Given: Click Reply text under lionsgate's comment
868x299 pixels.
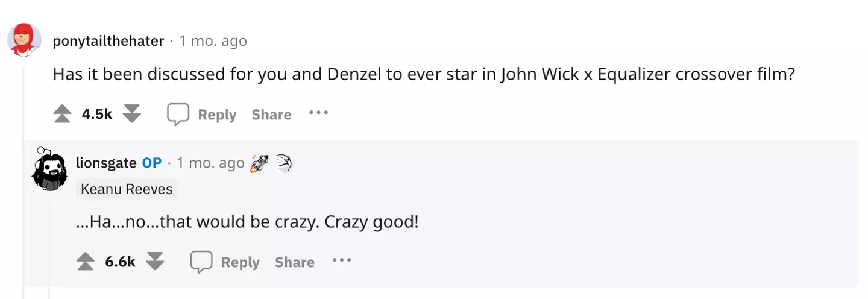Looking at the screenshot, I should [x=240, y=262].
